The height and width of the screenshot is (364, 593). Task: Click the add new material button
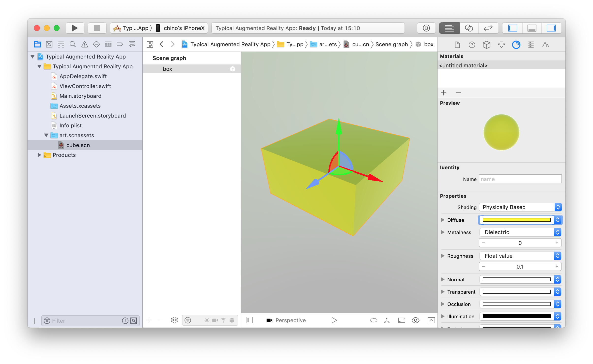point(444,93)
